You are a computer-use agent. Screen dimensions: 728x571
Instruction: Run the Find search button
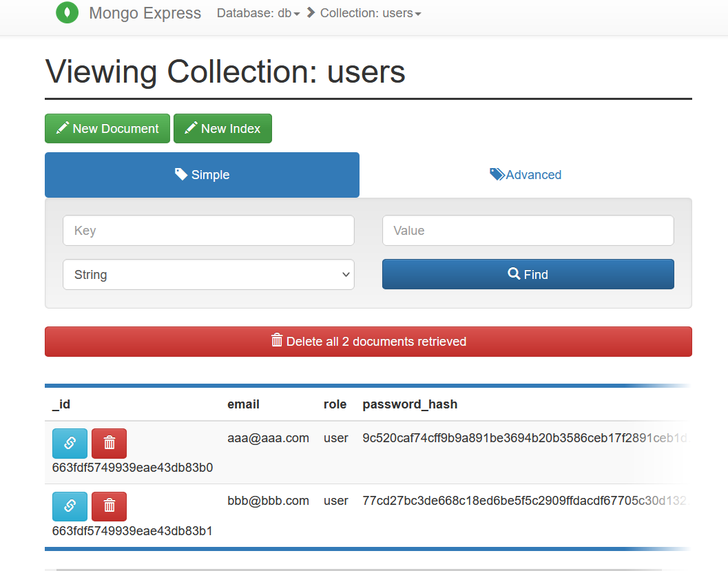click(x=528, y=274)
